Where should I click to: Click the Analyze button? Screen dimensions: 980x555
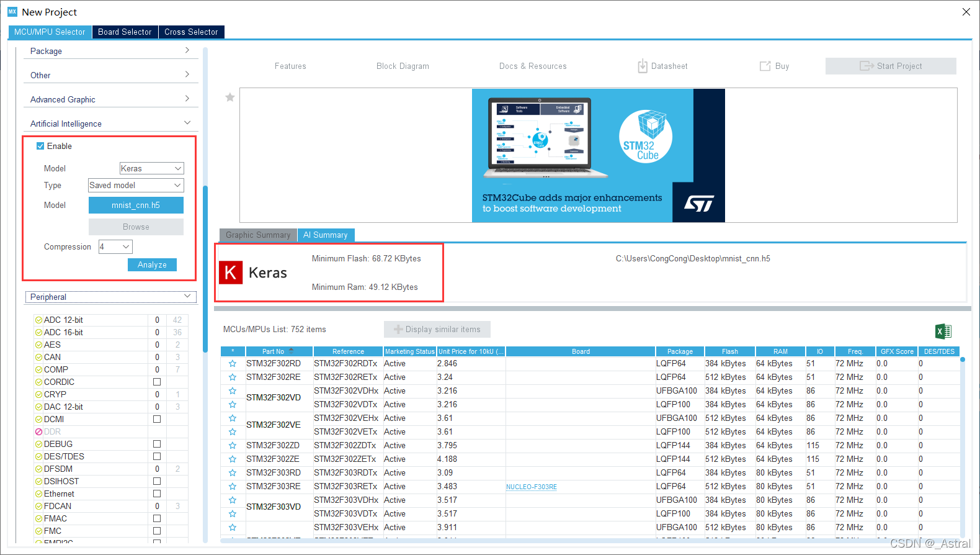point(152,264)
